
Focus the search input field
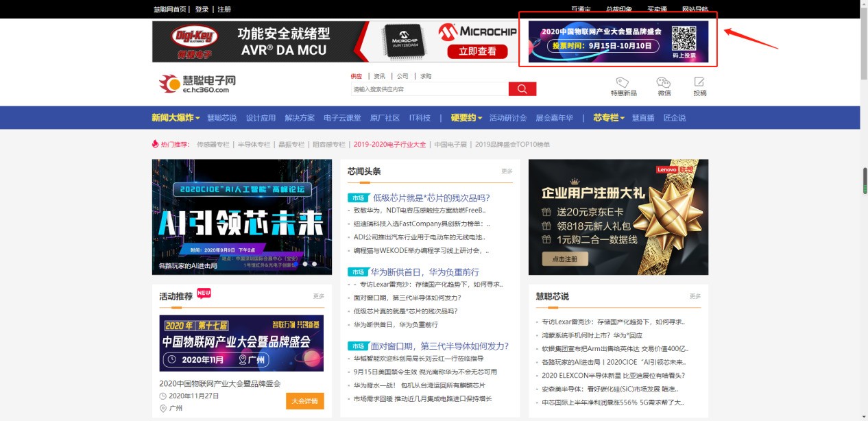coord(429,89)
